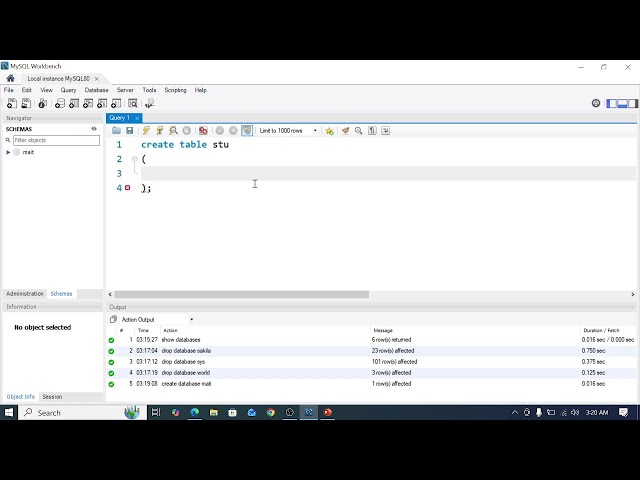Viewport: 640px width, 480px height.
Task: Open the Limit to 1000 rows dropdown
Action: pyautogui.click(x=288, y=131)
